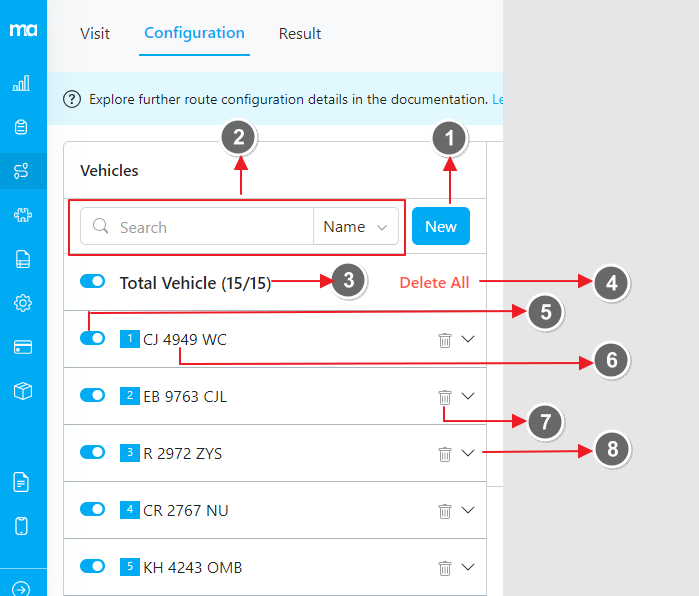699x596 pixels.
Task: Open the box package icon in sidebar
Action: point(21,391)
